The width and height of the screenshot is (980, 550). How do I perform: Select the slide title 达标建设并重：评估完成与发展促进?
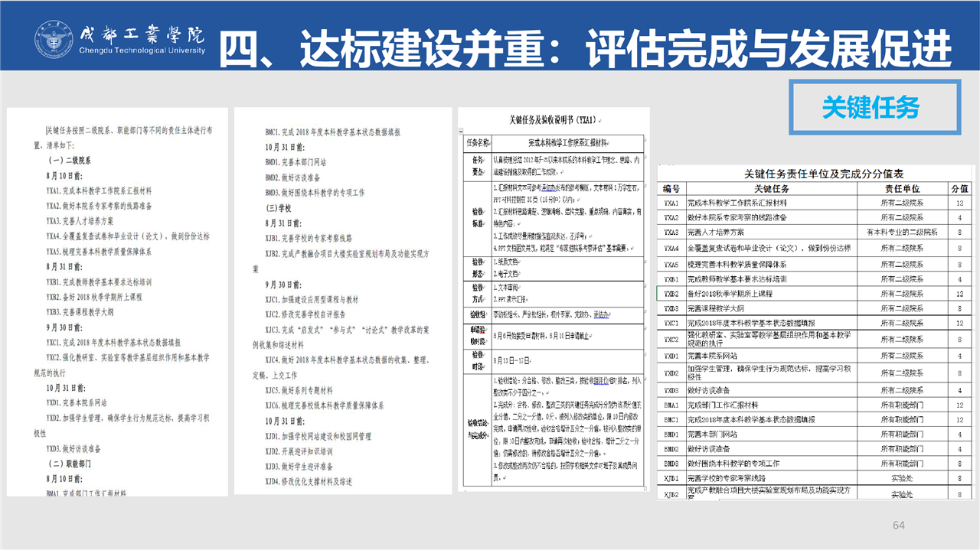point(626,48)
